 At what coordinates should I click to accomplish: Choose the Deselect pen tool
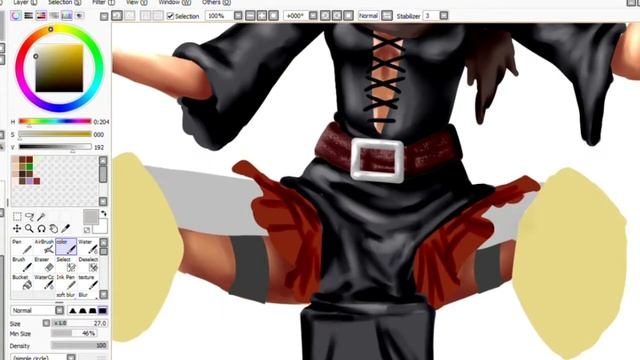click(88, 264)
